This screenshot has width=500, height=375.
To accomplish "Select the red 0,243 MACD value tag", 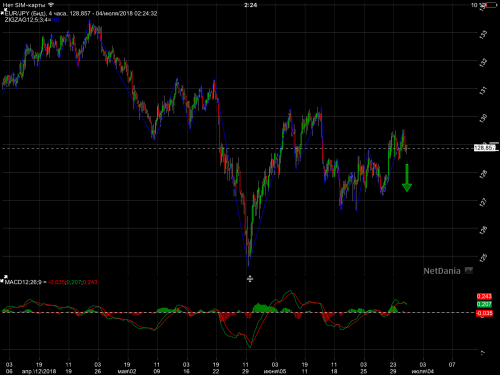I will pyautogui.click(x=484, y=296).
